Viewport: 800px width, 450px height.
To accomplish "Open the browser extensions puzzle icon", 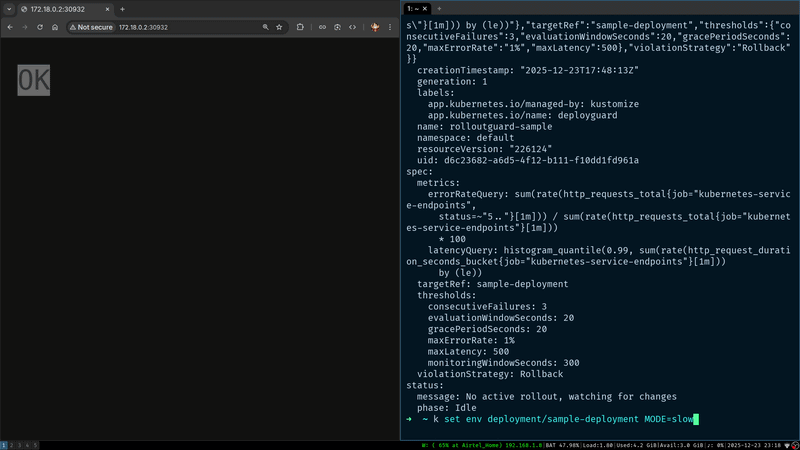I will (x=300, y=27).
